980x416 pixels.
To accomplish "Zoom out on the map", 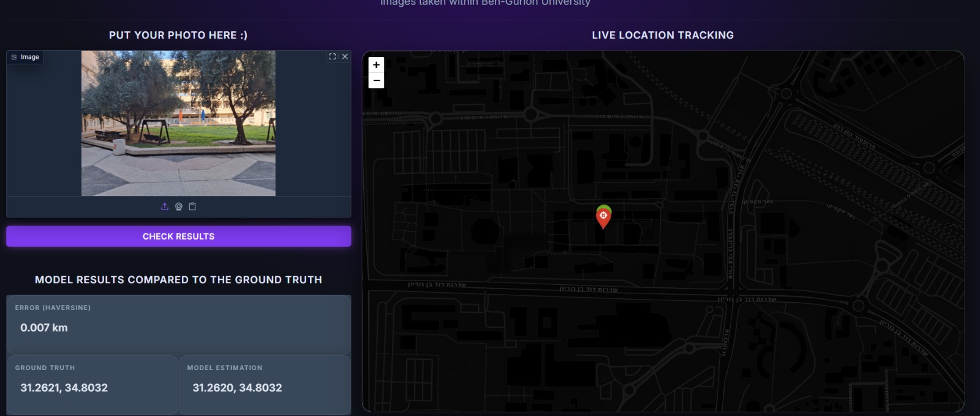I will (x=376, y=80).
